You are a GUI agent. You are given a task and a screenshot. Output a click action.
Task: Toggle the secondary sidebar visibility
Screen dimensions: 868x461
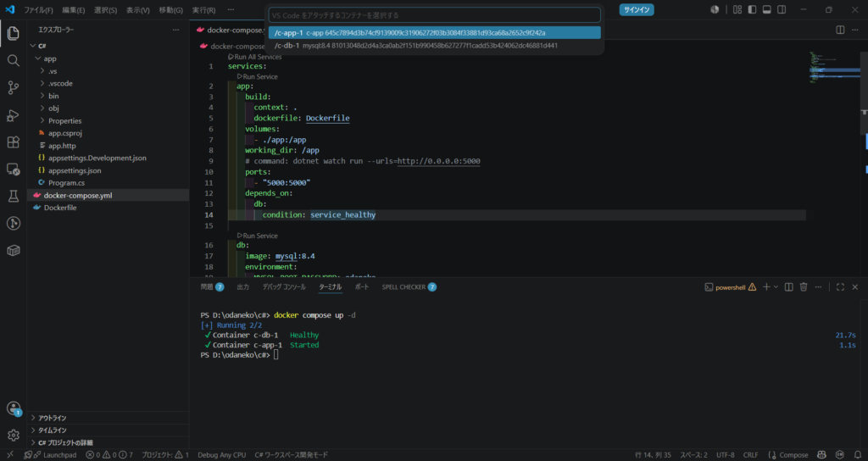pos(782,9)
